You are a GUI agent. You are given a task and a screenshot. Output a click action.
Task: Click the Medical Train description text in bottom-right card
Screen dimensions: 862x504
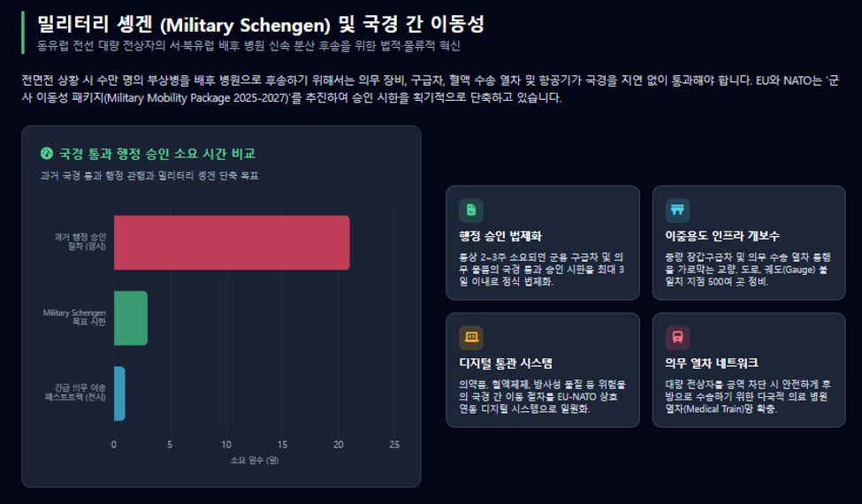748,396
